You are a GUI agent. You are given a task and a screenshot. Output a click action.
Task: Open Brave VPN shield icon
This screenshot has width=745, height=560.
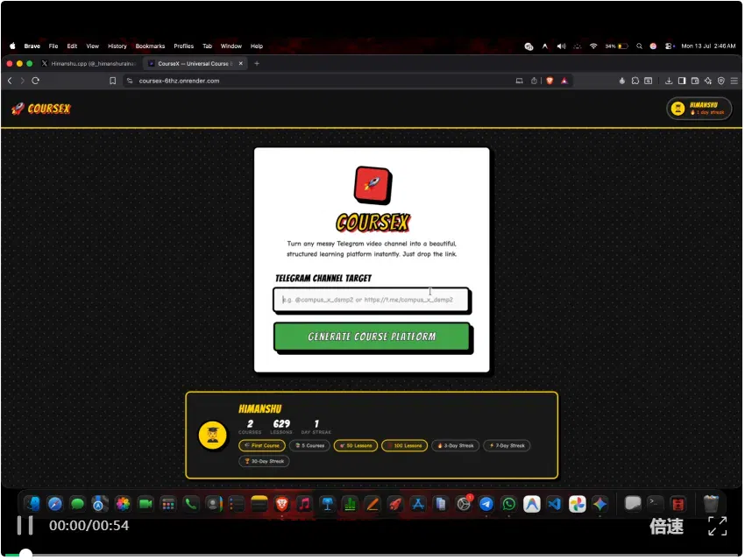(x=721, y=81)
